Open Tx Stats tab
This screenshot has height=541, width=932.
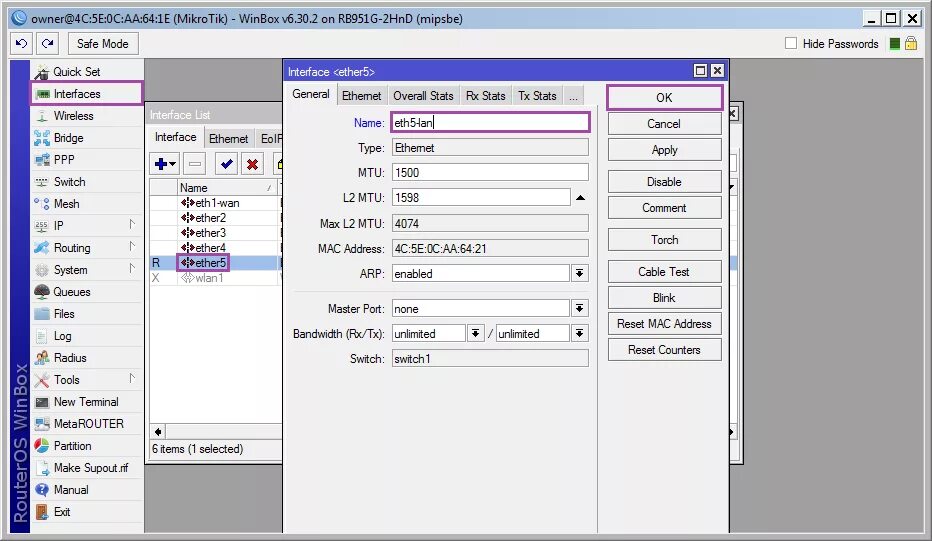537,96
